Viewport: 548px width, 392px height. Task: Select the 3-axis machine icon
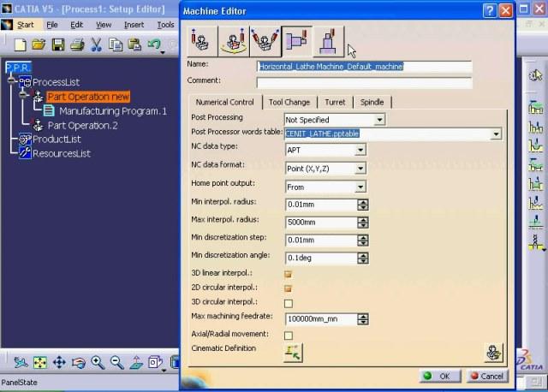[202, 41]
